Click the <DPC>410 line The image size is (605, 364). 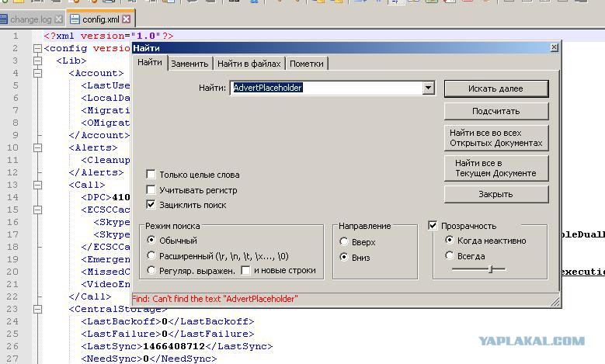106,197
